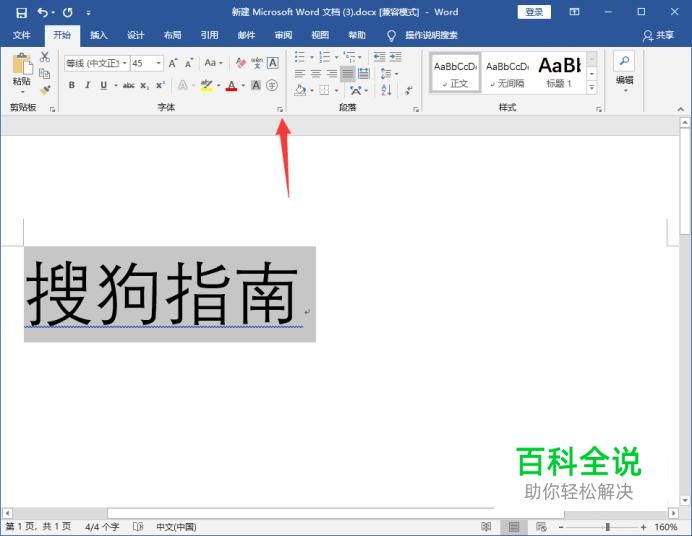Click the 登录 sign-in button
This screenshot has width=692, height=536.
click(534, 12)
